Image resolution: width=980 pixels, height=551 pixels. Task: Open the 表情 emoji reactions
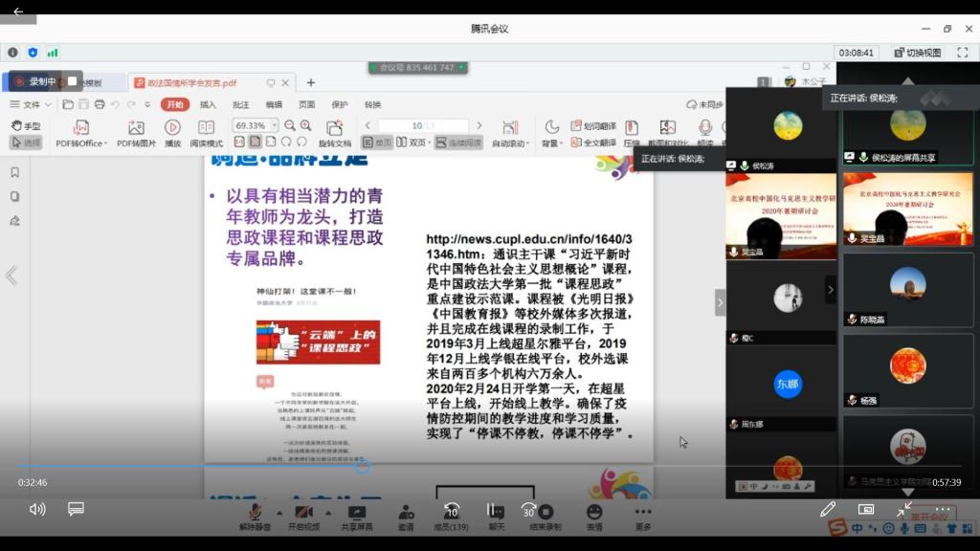[594, 512]
